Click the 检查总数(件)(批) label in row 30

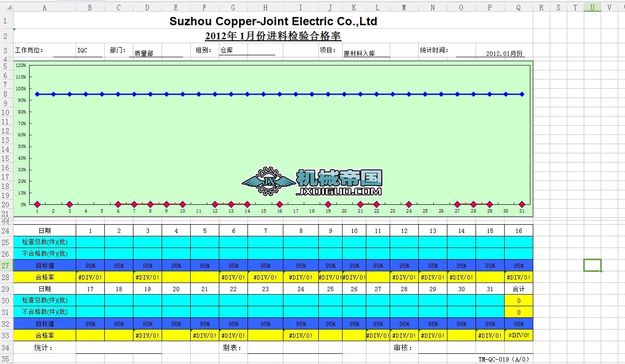tap(45, 300)
